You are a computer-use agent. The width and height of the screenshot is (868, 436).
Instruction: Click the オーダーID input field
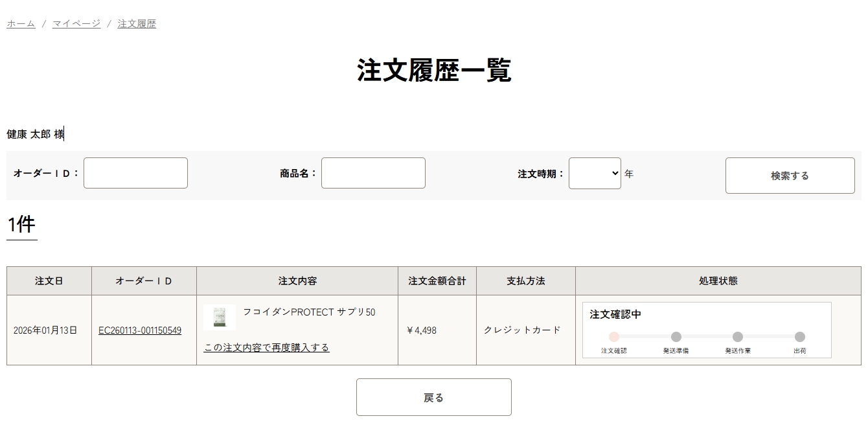click(135, 172)
